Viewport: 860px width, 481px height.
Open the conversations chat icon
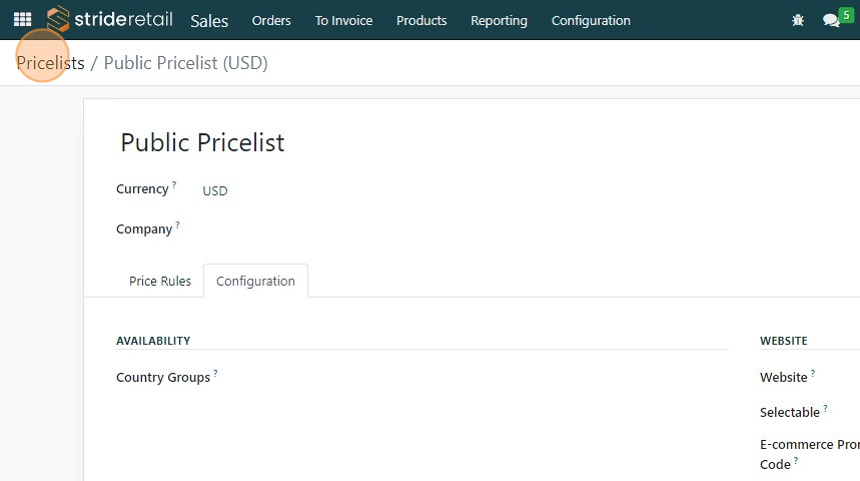click(831, 20)
